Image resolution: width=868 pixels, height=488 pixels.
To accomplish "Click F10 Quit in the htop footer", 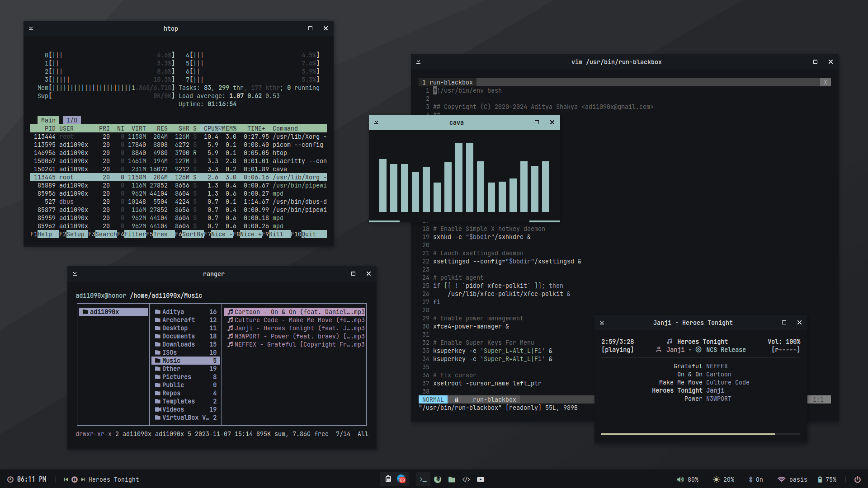I will pos(309,234).
